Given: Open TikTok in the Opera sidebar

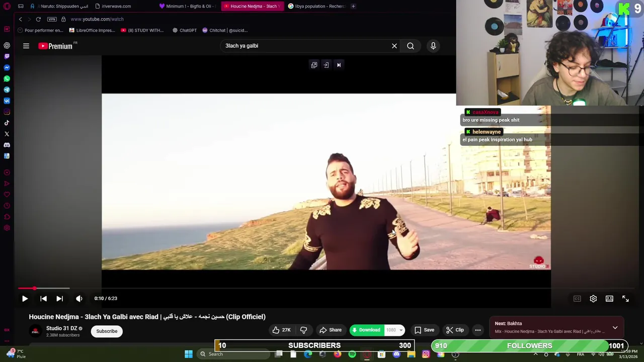Looking at the screenshot, I should tap(7, 123).
